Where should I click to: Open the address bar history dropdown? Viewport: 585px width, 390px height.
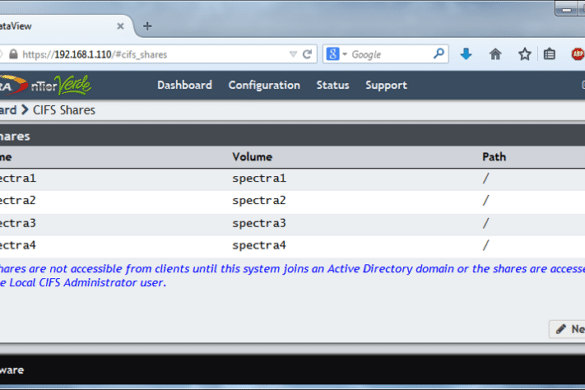coord(293,54)
